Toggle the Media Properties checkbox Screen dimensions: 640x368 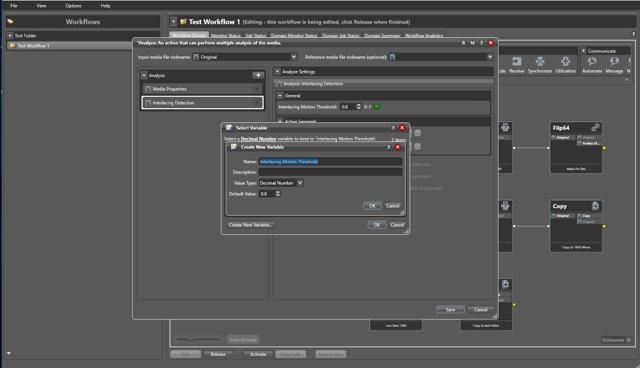tap(257, 89)
